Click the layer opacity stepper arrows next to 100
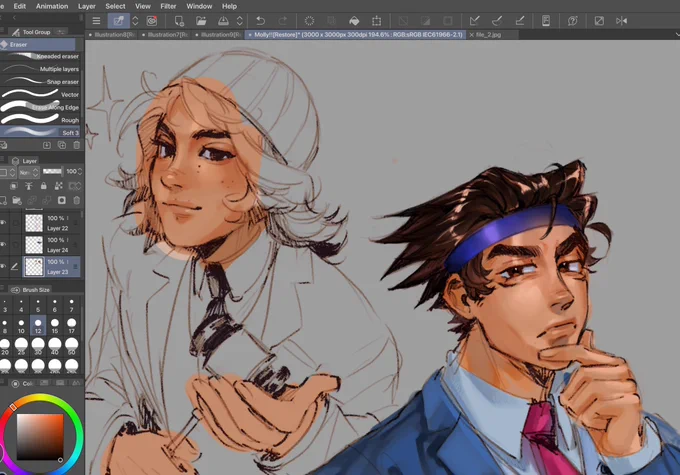680x475 pixels. pyautogui.click(x=80, y=172)
